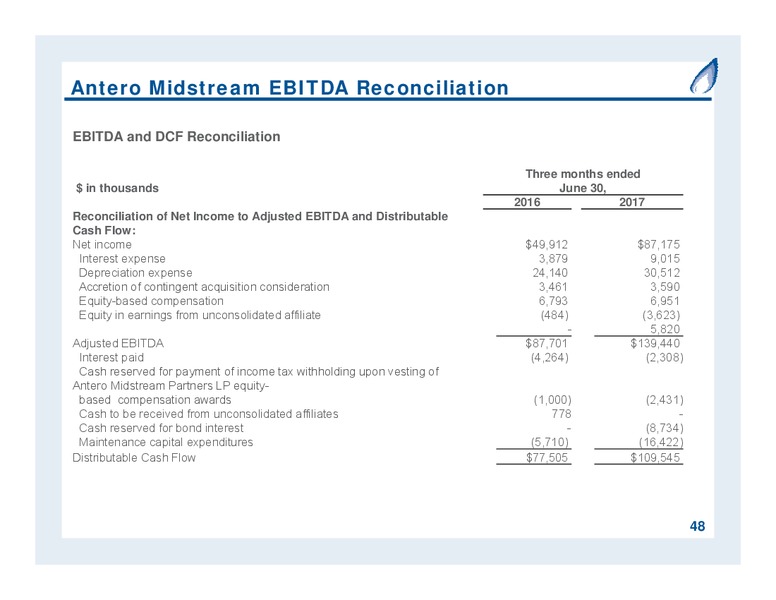The height and width of the screenshot is (600, 776).
Task: Select the value (484)
Action: coord(554,315)
